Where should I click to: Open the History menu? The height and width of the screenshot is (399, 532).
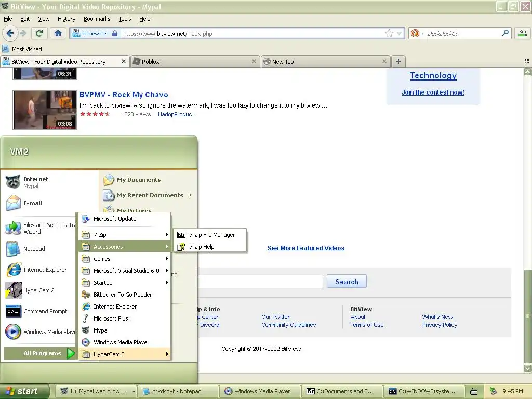[66, 19]
